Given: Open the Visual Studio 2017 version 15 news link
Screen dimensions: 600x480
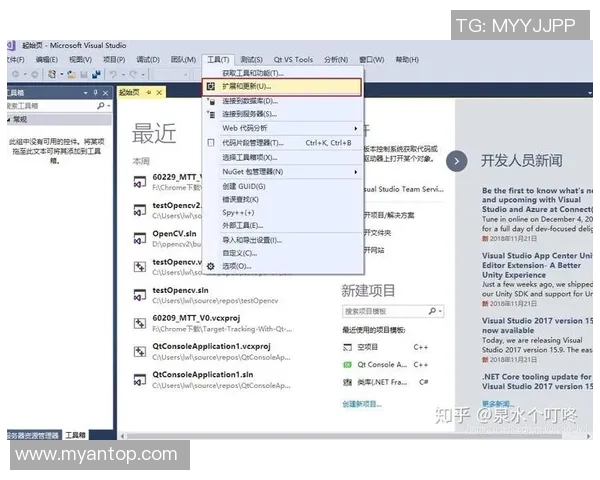Looking at the screenshot, I should pyautogui.click(x=537, y=326).
